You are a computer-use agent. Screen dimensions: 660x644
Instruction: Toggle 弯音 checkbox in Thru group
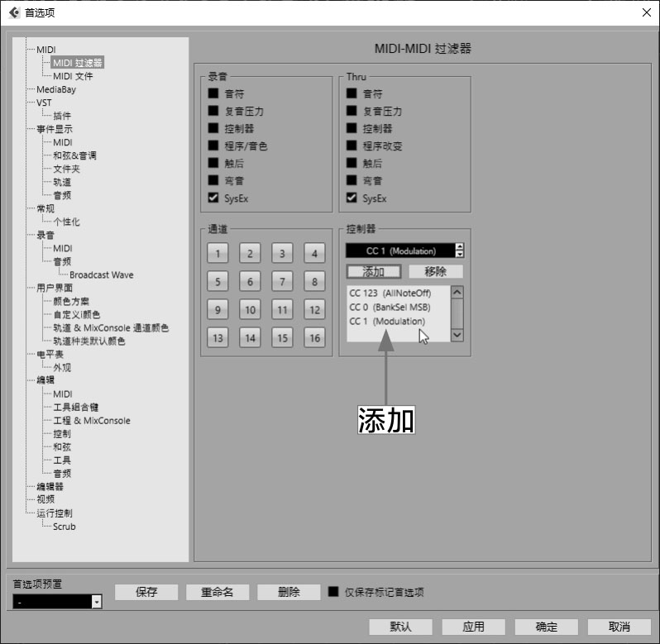(x=352, y=180)
